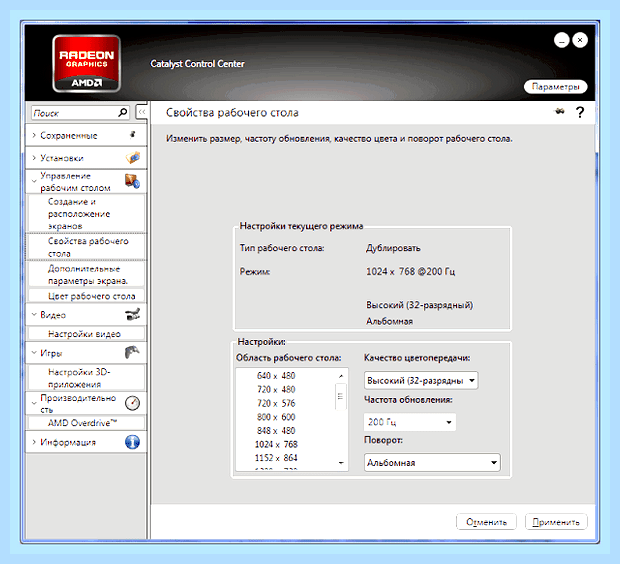Click the Управление рабочим столом monitor icon
The image size is (620, 564).
click(132, 181)
